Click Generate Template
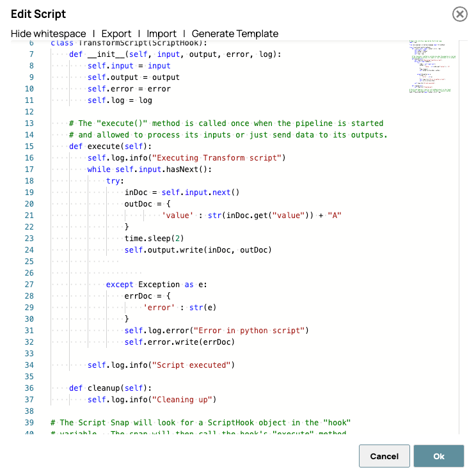 235,34
